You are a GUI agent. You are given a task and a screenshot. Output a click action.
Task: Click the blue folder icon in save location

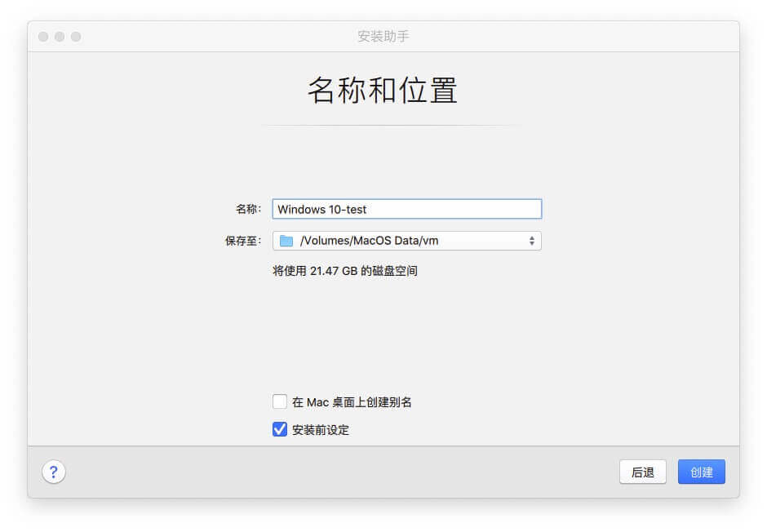point(286,241)
